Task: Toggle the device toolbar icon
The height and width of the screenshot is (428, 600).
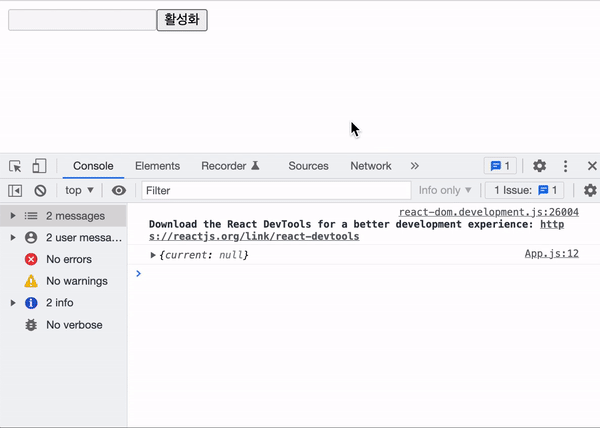Action: pyautogui.click(x=39, y=166)
